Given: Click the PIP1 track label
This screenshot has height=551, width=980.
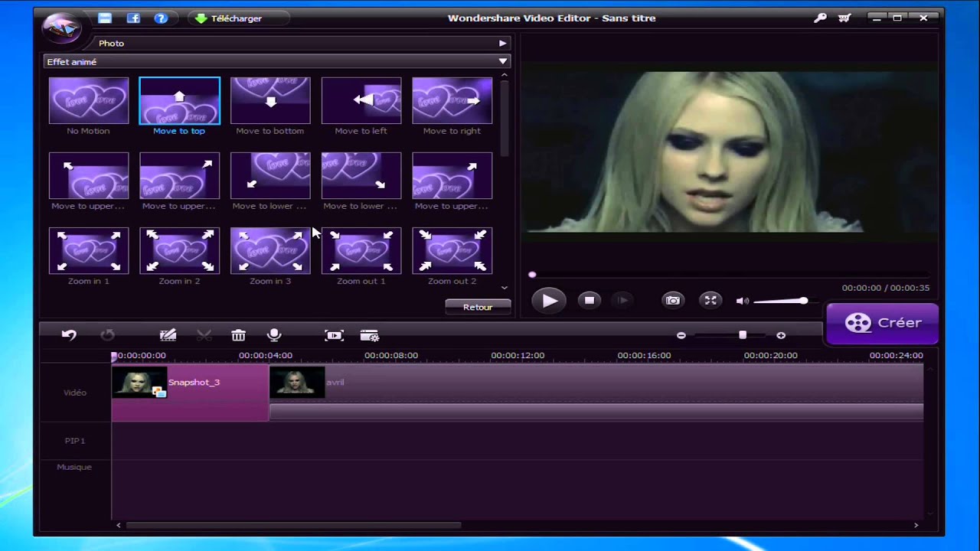Looking at the screenshot, I should click(75, 441).
